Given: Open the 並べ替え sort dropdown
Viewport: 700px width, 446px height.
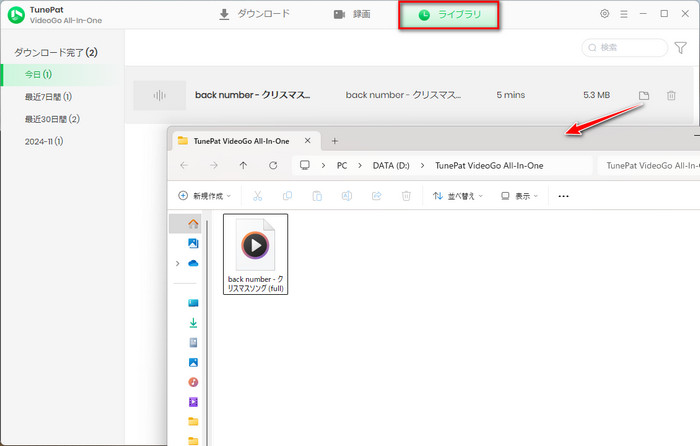Looking at the screenshot, I should (x=458, y=196).
